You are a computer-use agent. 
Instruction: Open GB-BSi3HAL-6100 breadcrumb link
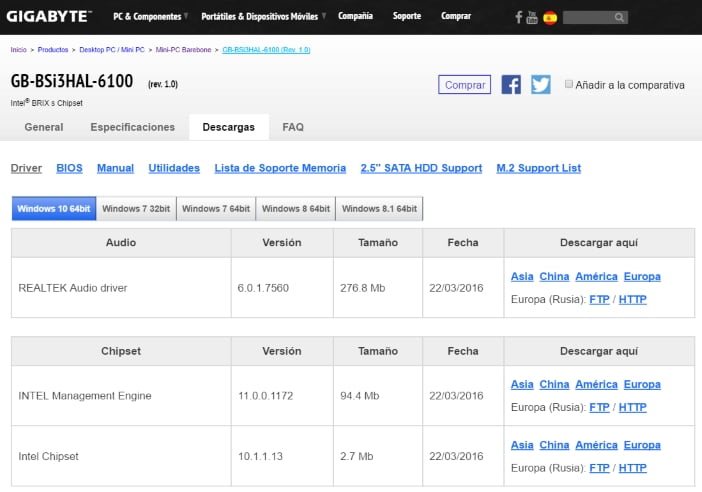(266, 50)
